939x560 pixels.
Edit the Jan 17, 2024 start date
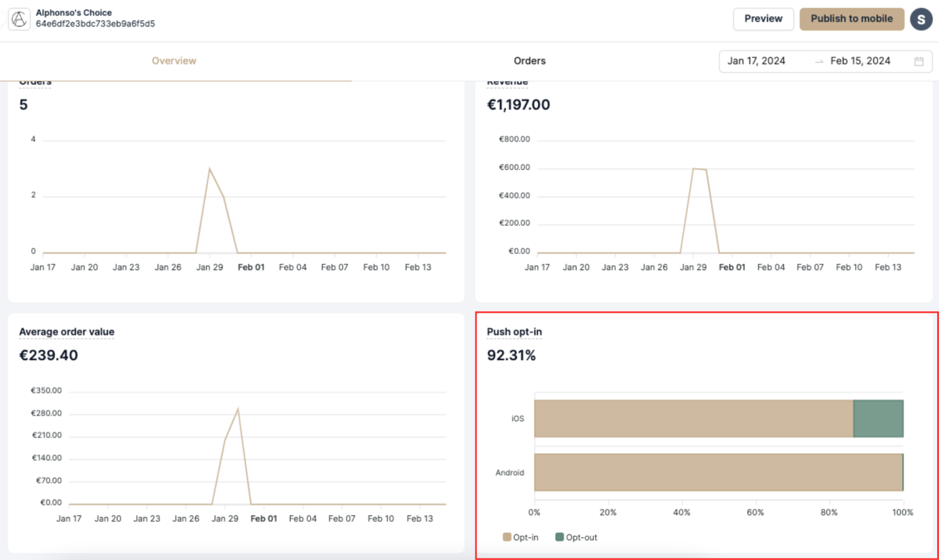click(756, 61)
